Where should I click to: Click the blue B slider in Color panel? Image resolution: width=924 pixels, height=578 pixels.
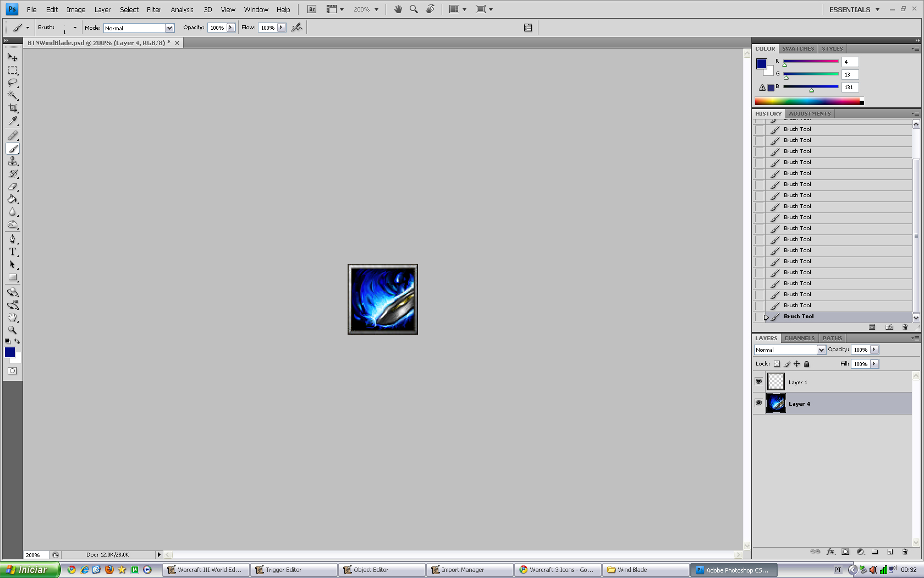(x=811, y=86)
